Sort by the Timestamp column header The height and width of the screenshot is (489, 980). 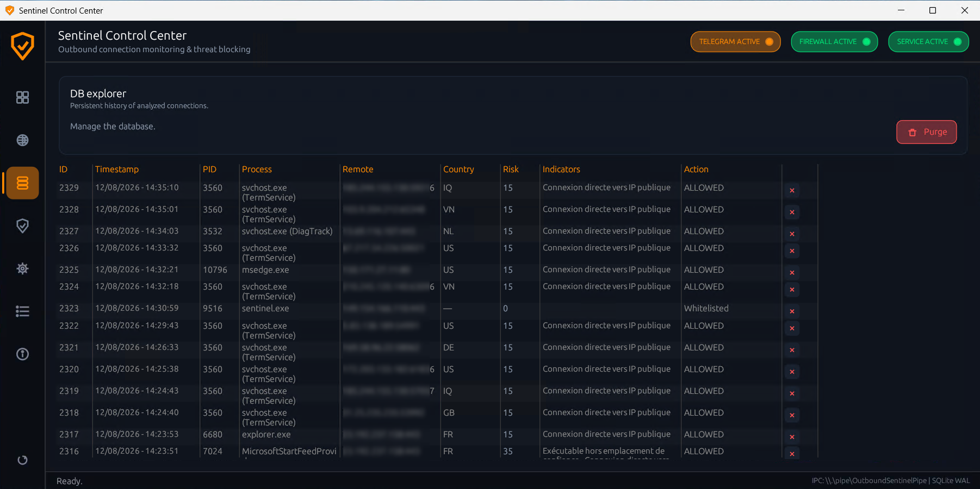[117, 170]
